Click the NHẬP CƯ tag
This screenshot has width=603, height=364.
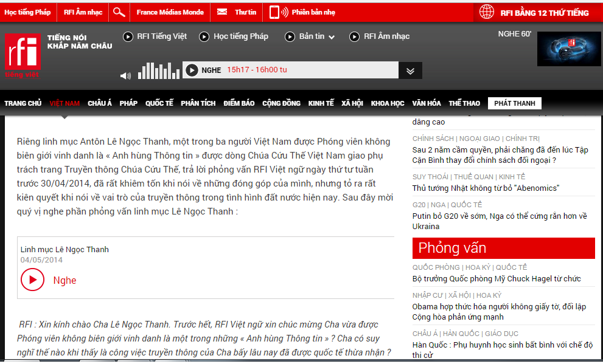[x=428, y=296]
